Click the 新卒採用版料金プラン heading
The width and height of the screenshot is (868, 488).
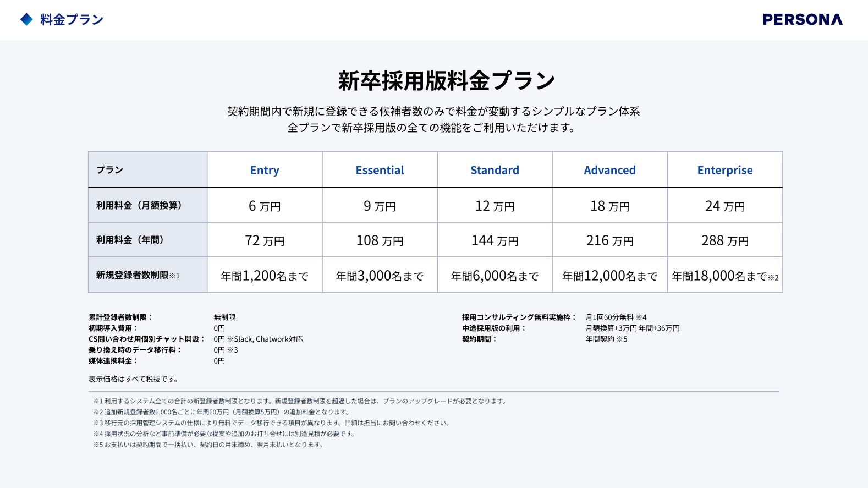pyautogui.click(x=446, y=81)
